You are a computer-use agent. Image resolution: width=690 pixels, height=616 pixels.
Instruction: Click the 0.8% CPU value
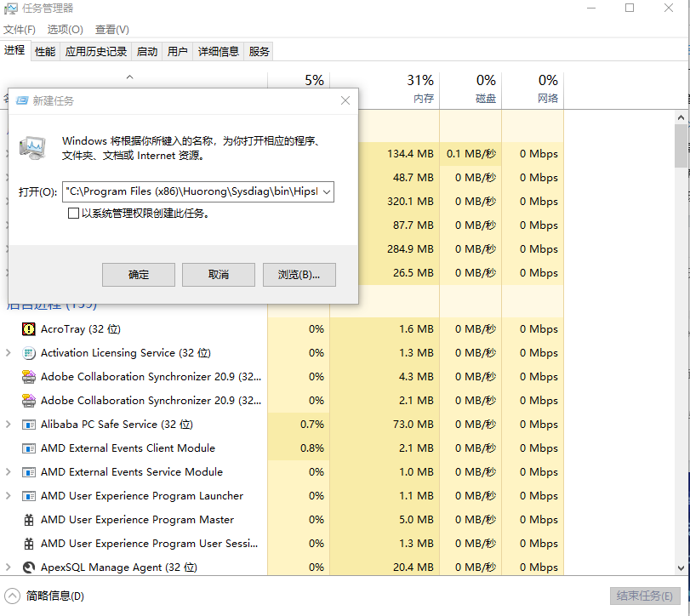(312, 448)
